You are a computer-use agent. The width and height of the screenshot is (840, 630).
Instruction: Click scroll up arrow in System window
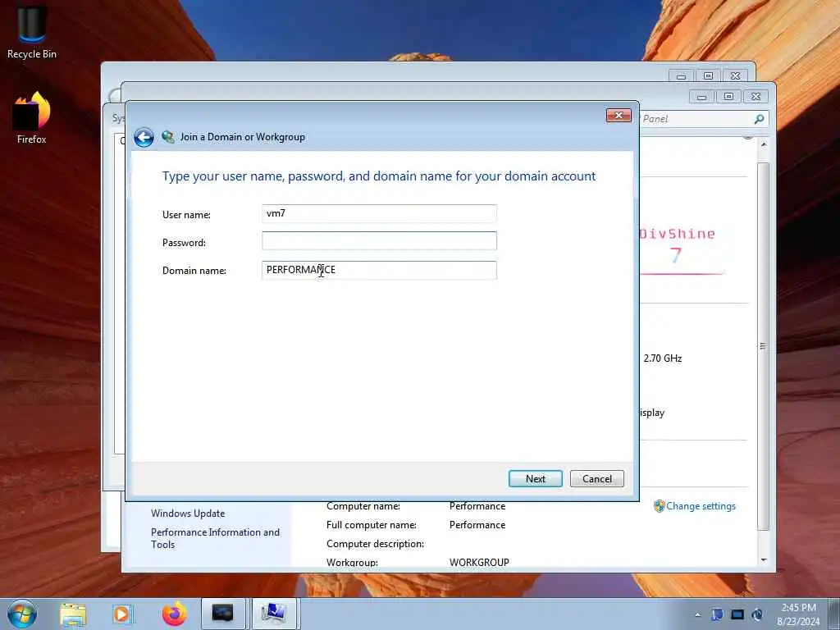764,144
